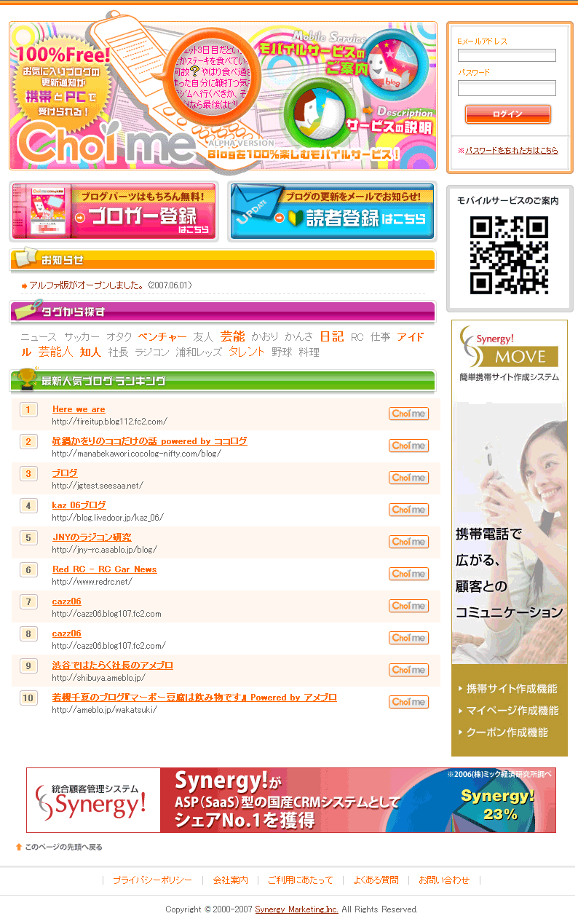
Task: Open the Synergy! MOVE sidebar ad
Action: pos(510,538)
